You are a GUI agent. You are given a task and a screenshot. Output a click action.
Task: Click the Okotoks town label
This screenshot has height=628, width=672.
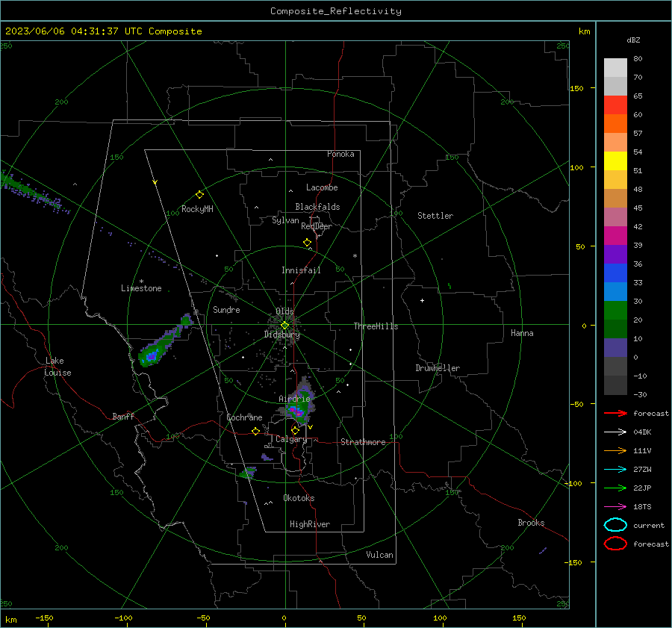tap(299, 498)
